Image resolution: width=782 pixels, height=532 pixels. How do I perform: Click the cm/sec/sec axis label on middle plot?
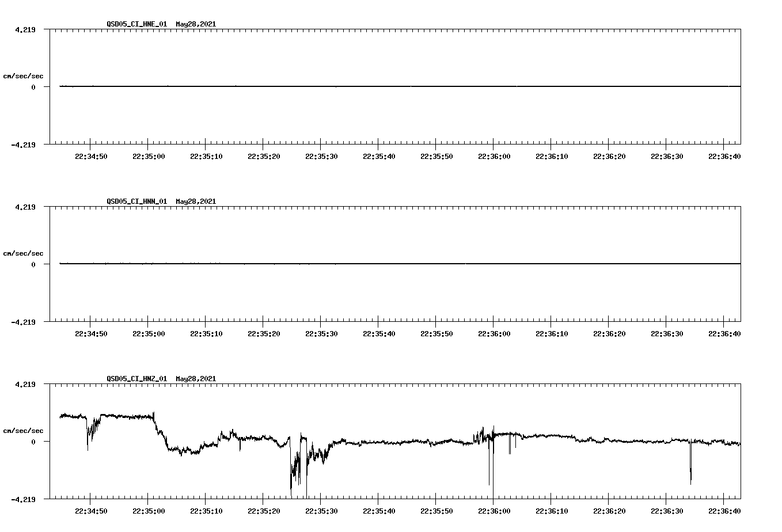24,253
